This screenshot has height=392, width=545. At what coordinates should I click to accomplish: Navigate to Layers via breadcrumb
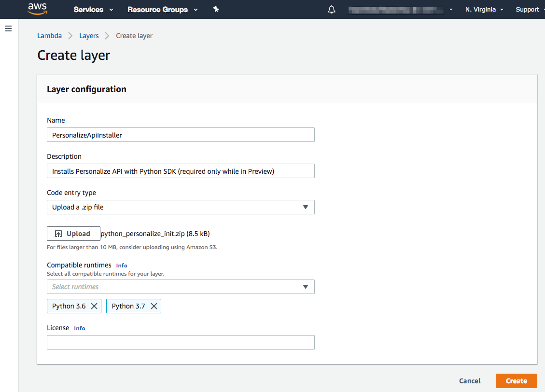pyautogui.click(x=89, y=35)
